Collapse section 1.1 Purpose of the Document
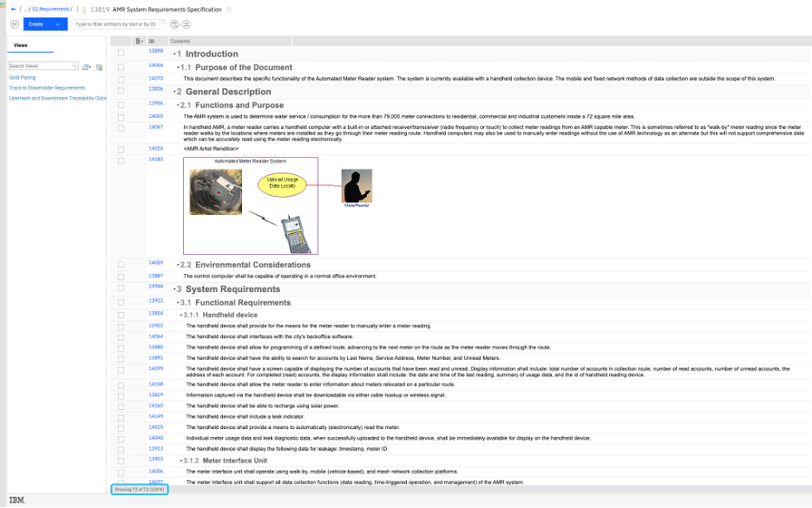Image resolution: width=812 pixels, height=508 pixels. 178,68
